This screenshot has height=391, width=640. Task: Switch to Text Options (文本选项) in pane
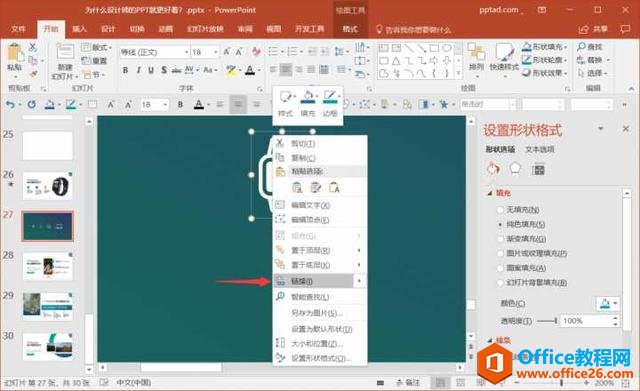[539, 149]
